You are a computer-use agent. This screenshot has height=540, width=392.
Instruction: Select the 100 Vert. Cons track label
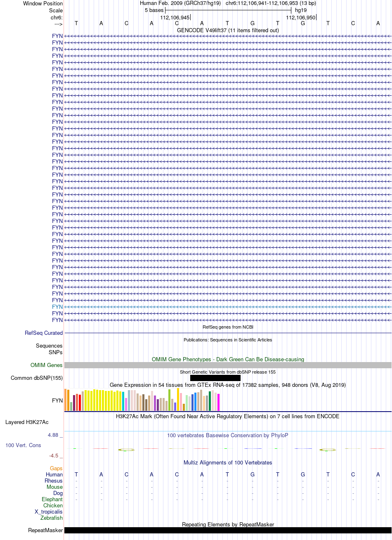click(x=23, y=445)
